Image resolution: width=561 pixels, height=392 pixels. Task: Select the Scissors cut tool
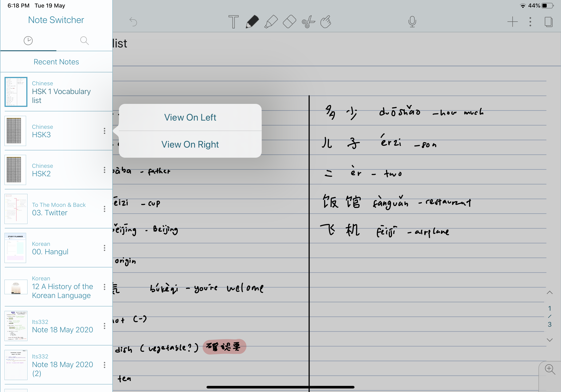click(308, 22)
